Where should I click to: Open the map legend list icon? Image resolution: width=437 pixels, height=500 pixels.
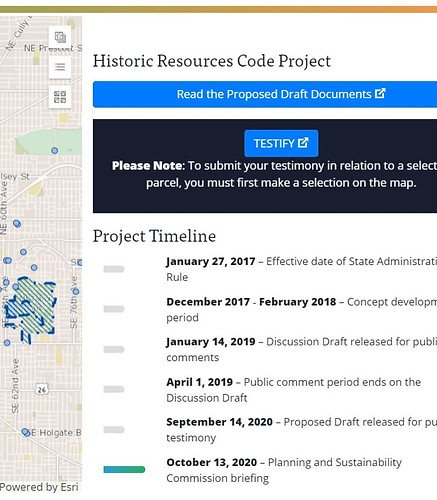[60, 67]
